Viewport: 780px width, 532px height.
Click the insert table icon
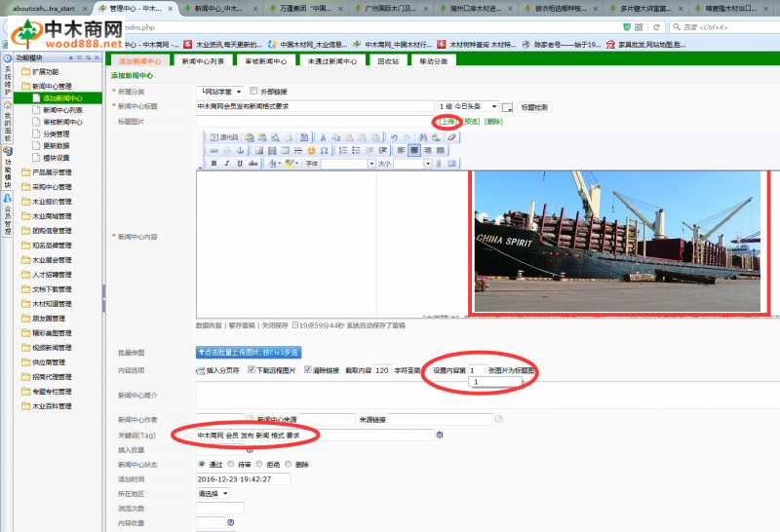click(x=285, y=150)
